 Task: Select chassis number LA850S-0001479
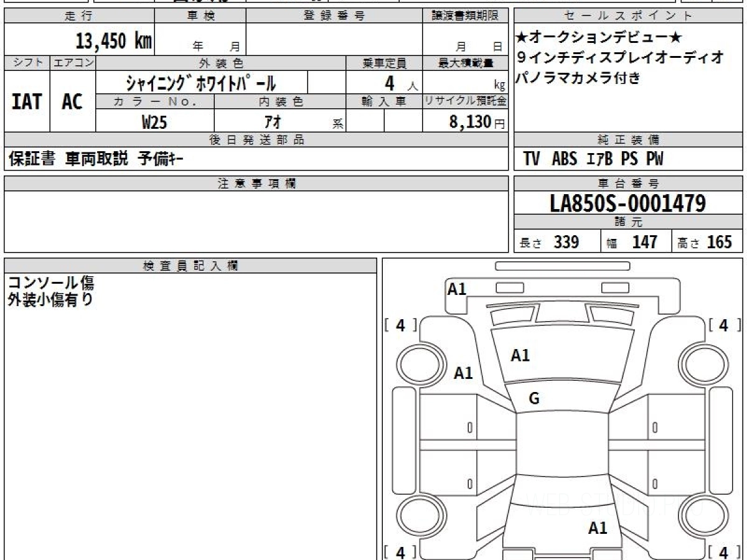click(x=628, y=203)
